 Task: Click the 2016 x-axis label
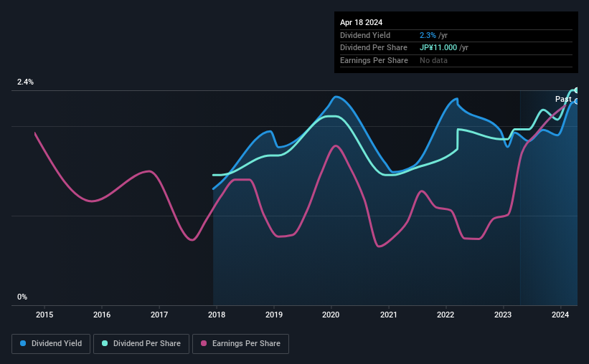[102, 315]
